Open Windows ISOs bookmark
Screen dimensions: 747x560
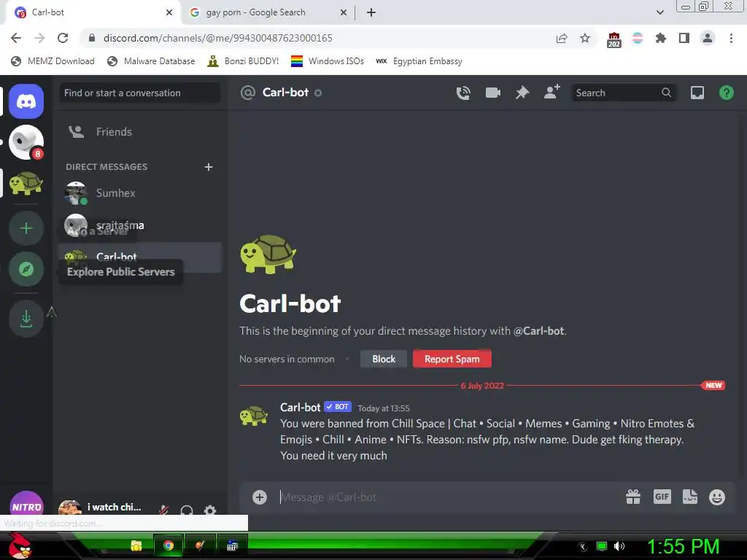pos(328,61)
